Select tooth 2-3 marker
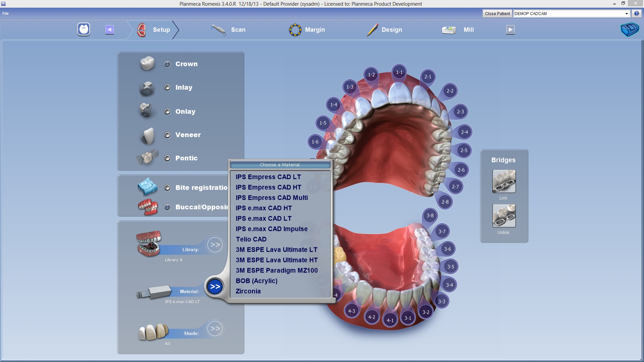 (460, 112)
